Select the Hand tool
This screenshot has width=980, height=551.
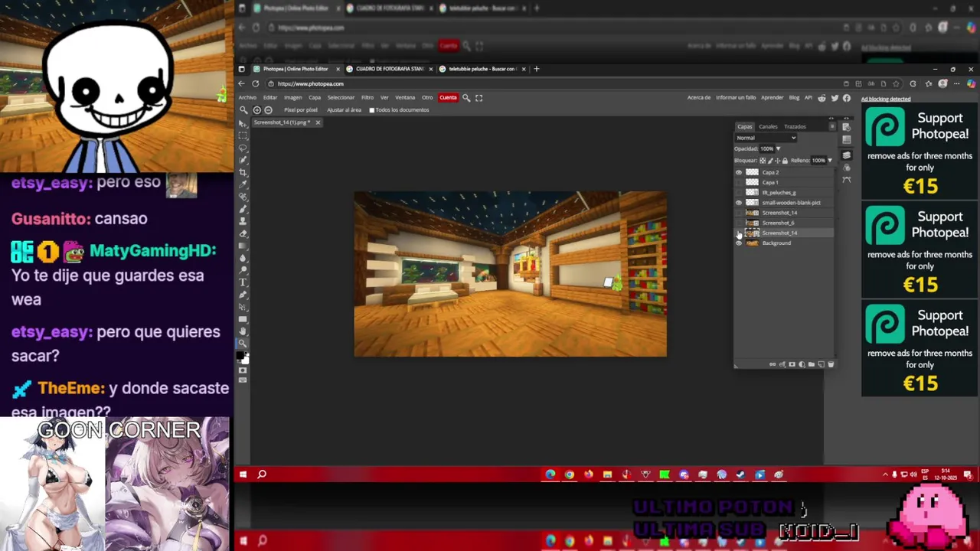[243, 331]
